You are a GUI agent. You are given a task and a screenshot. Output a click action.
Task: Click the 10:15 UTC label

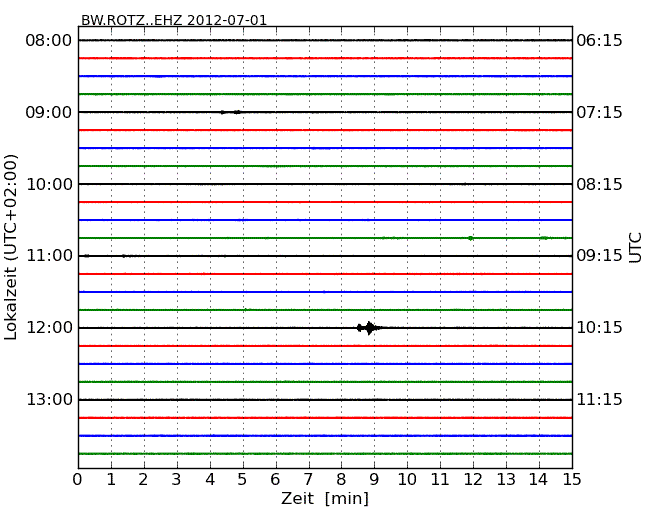(x=599, y=328)
